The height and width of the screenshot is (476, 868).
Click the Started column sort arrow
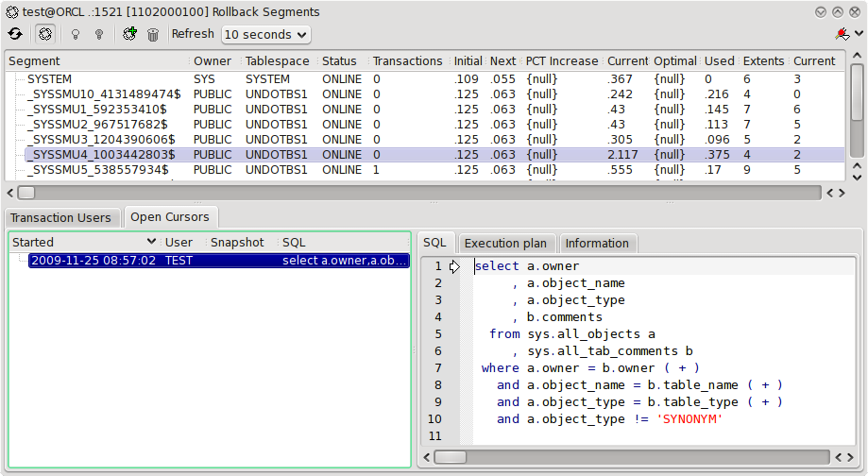click(x=151, y=243)
